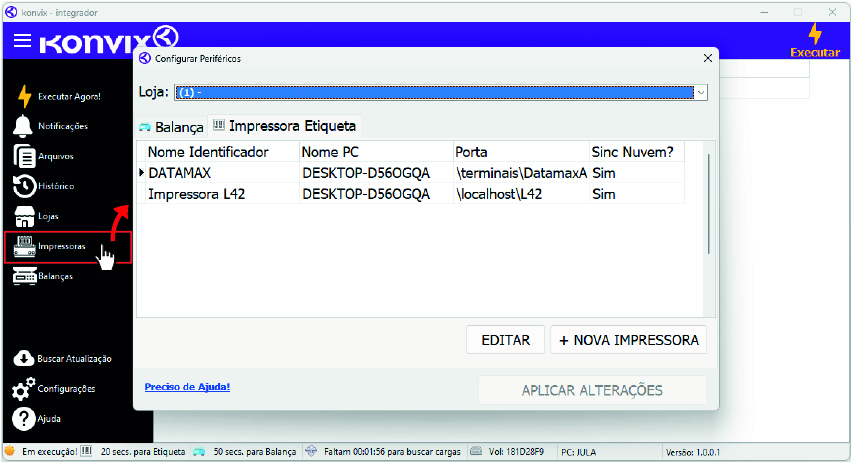Open Lojas store icon
Viewport: 852px width, 464px height.
pos(24,216)
